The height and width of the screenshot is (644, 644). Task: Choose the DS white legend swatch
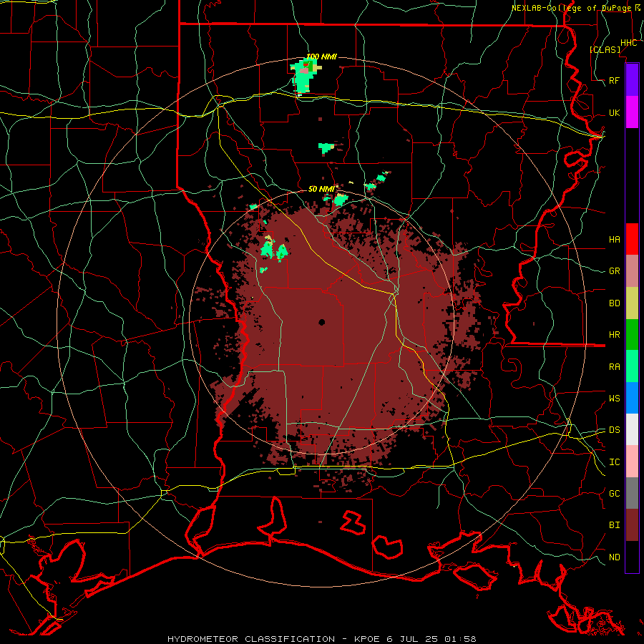(x=632, y=429)
